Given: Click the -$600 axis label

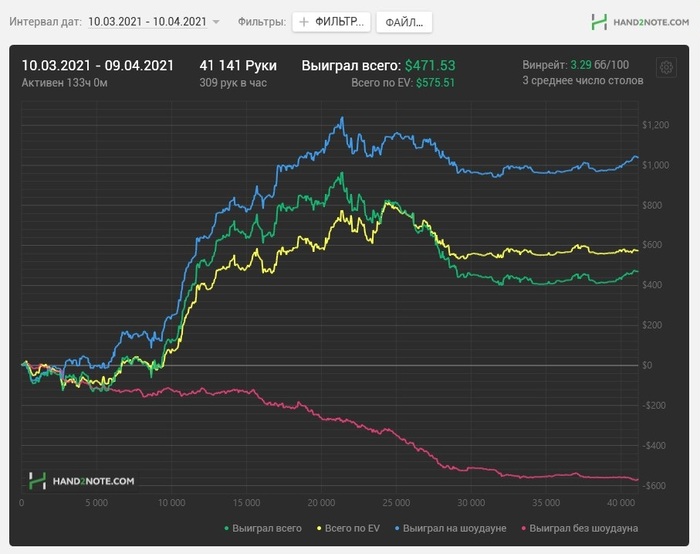Looking at the screenshot, I should [655, 486].
